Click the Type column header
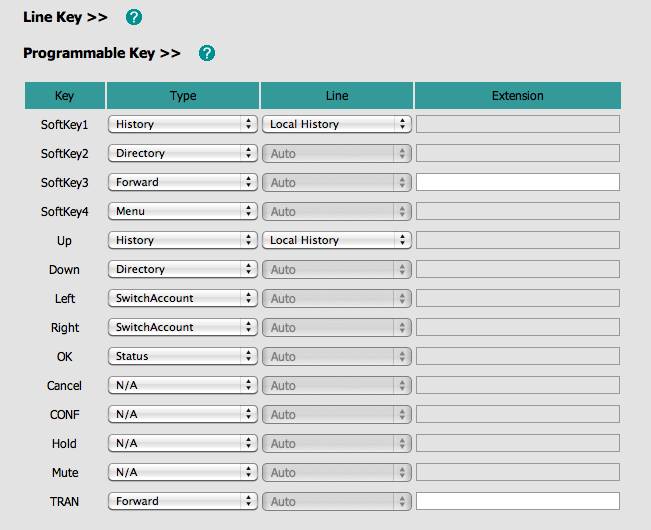The width and height of the screenshot is (651, 530). click(183, 95)
